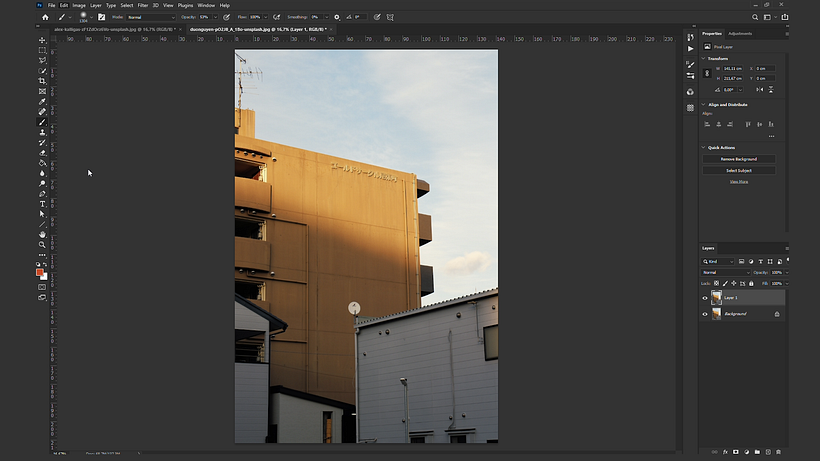This screenshot has width=820, height=461.
Task: Hide Layer 1 with eye icon
Action: pos(705,298)
